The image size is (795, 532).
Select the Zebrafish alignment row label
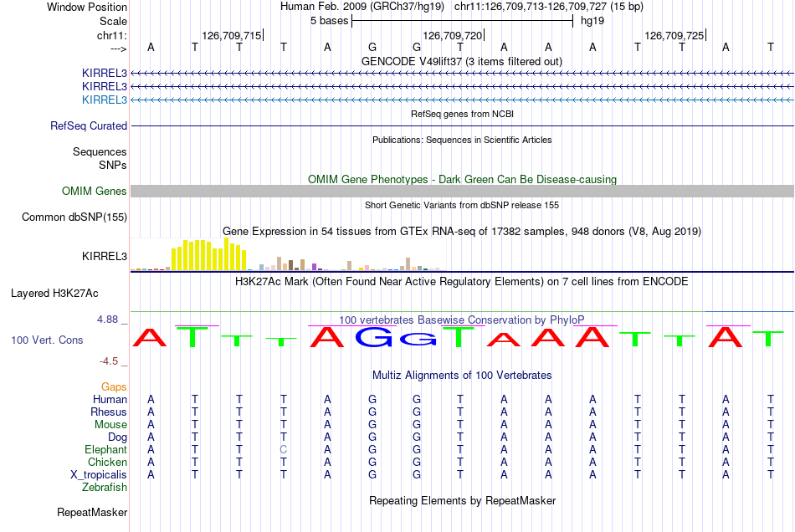pos(105,488)
